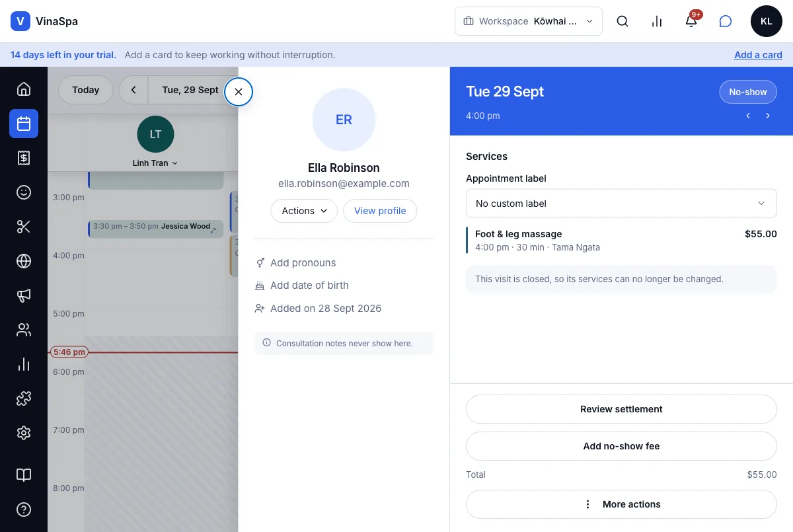Expand the Actions dropdown for Ella Robinson
The height and width of the screenshot is (532, 793).
(304, 211)
